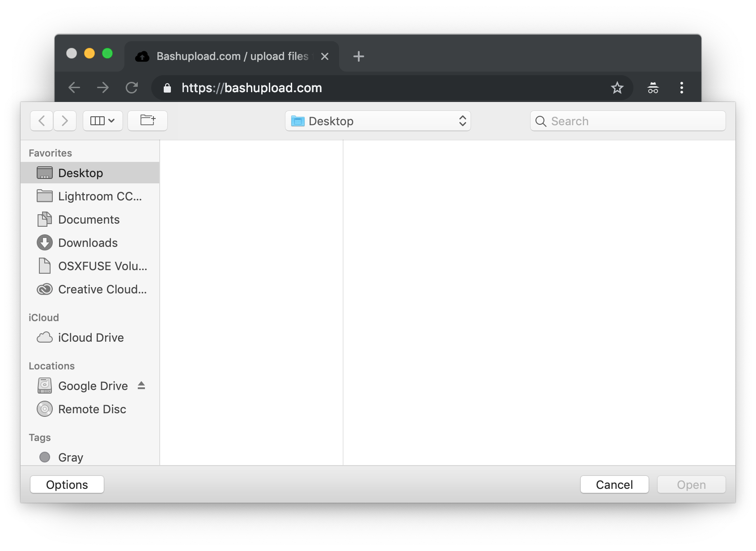Go forward in the Chrome window

pyautogui.click(x=103, y=88)
